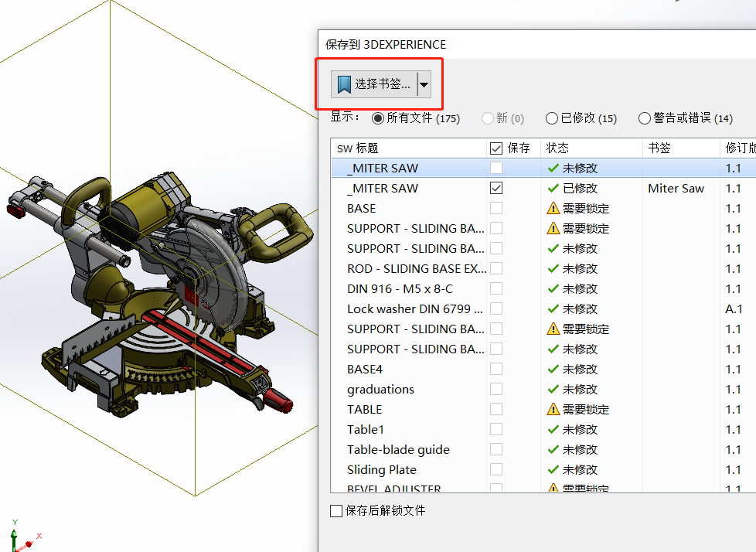This screenshot has width=756, height=552.
Task: Enable the 保存后解锁文件 checkbox
Action: (336, 510)
